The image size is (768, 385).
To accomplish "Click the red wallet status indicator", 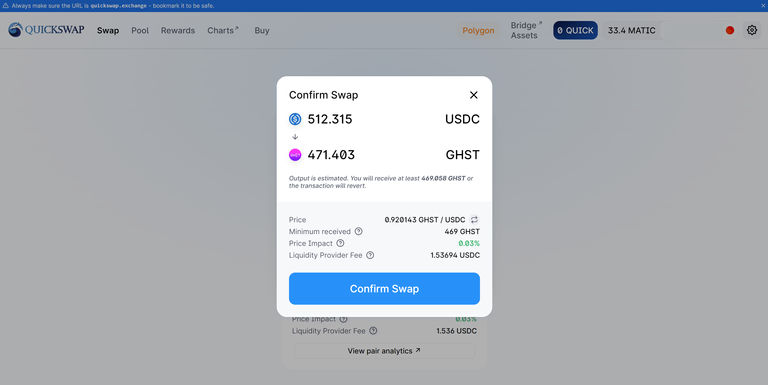I will (730, 30).
